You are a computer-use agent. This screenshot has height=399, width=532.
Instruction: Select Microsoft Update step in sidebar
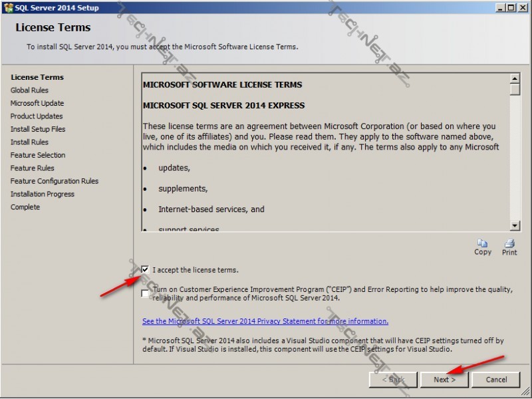point(37,103)
